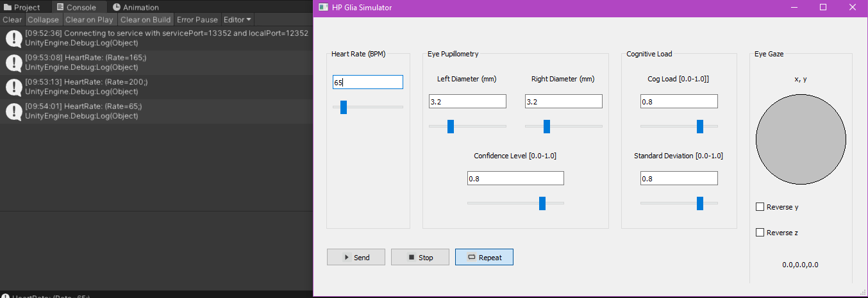Image resolution: width=868 pixels, height=298 pixels.
Task: Click the Rate=200 heart rate log icon
Action: click(14, 87)
